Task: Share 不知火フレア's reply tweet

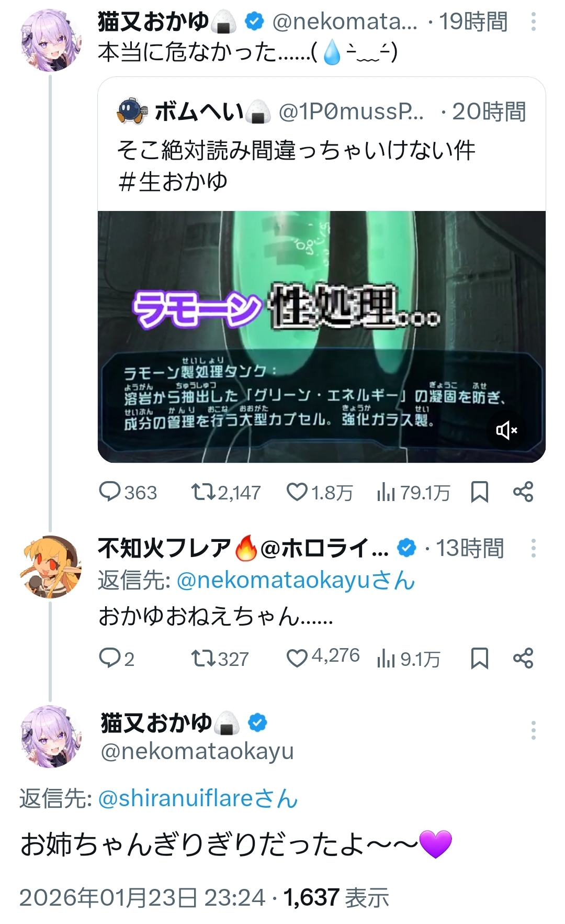Action: pyautogui.click(x=523, y=658)
